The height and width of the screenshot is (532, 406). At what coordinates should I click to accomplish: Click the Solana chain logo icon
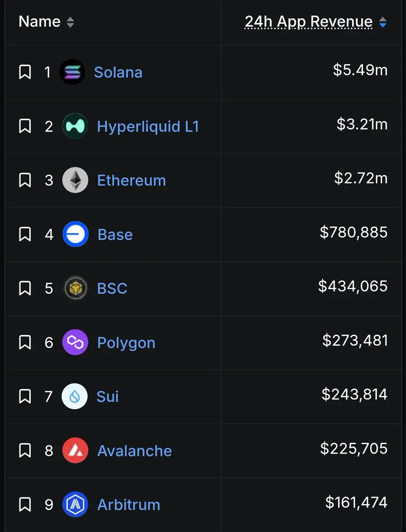72,72
